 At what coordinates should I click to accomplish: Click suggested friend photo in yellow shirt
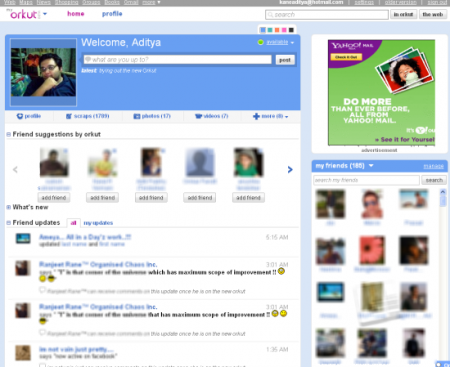pos(103,163)
